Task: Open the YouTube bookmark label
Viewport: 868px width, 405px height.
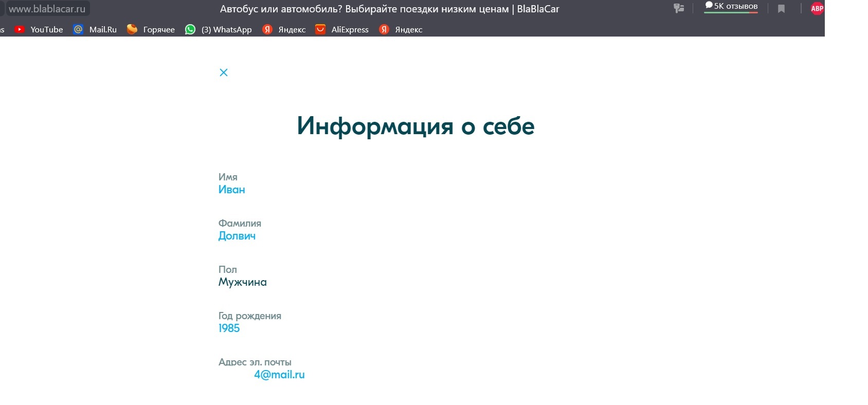Action: pyautogui.click(x=47, y=30)
